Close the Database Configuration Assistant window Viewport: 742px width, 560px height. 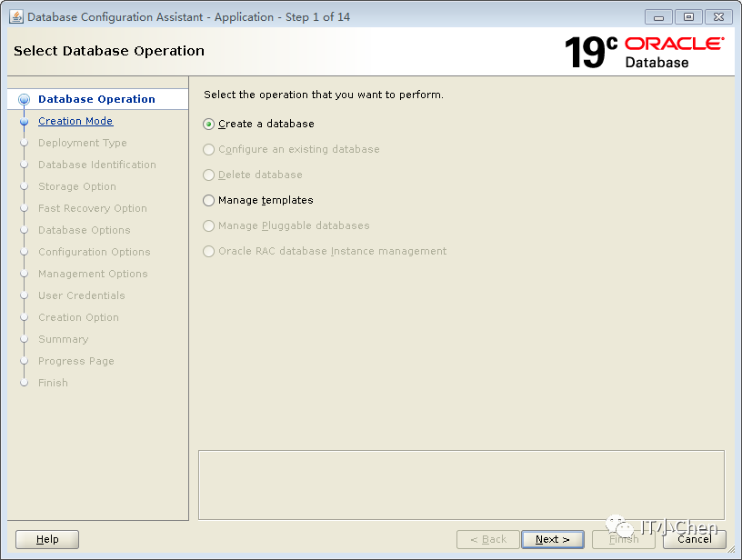718,17
